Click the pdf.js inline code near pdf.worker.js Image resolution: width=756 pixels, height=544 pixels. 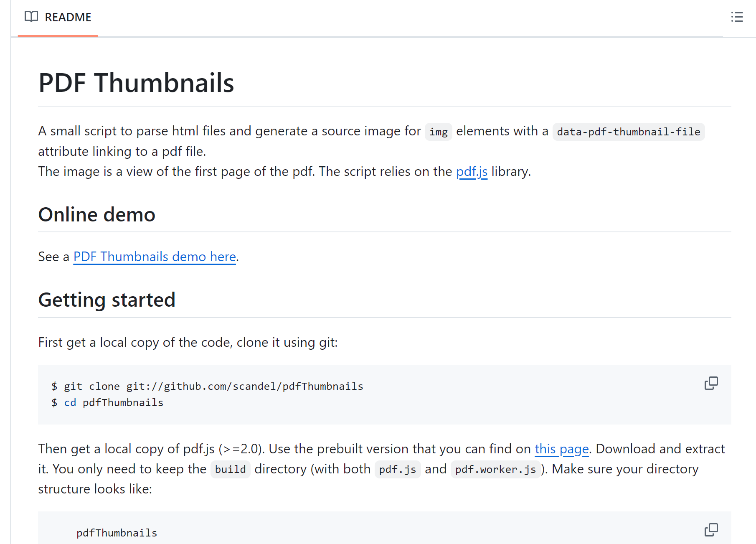coord(397,469)
